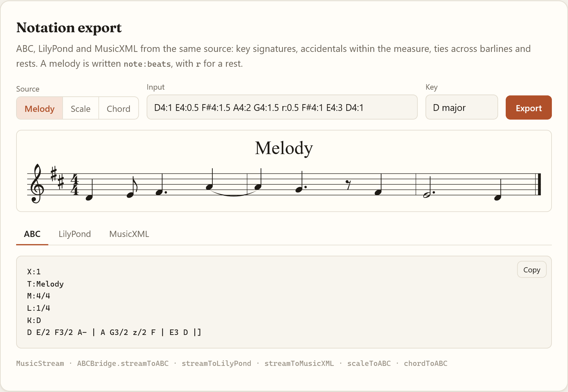Copy the ABC output code
568x392 pixels.
[532, 269]
